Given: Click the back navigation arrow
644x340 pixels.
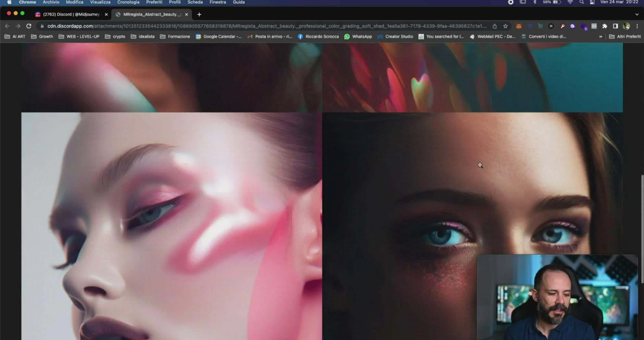Looking at the screenshot, I should (7, 26).
